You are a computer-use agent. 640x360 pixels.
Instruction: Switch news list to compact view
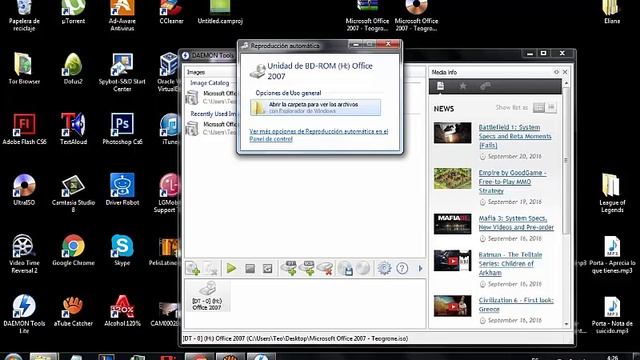click(551, 107)
